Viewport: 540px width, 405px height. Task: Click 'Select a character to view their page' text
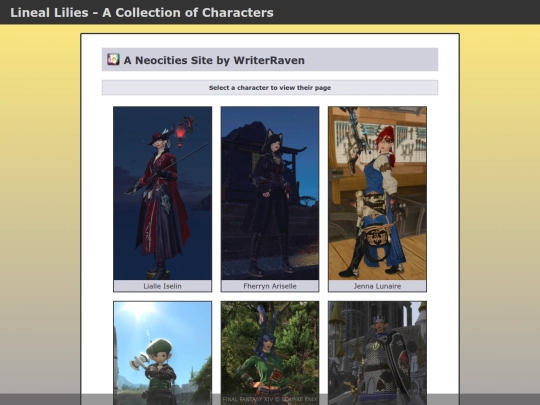(x=270, y=87)
